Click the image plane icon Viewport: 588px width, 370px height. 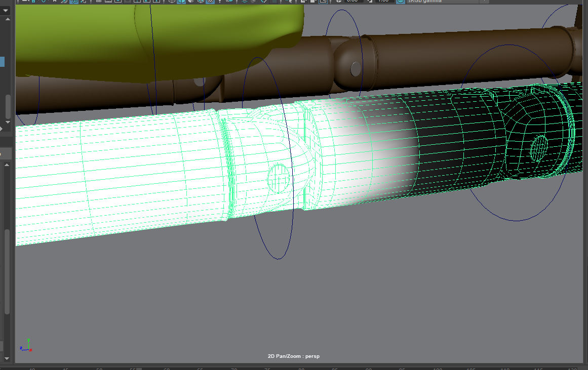click(x=64, y=1)
